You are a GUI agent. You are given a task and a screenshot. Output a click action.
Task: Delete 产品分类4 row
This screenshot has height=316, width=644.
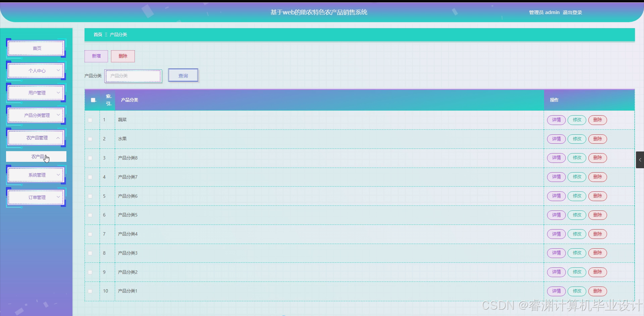(598, 234)
